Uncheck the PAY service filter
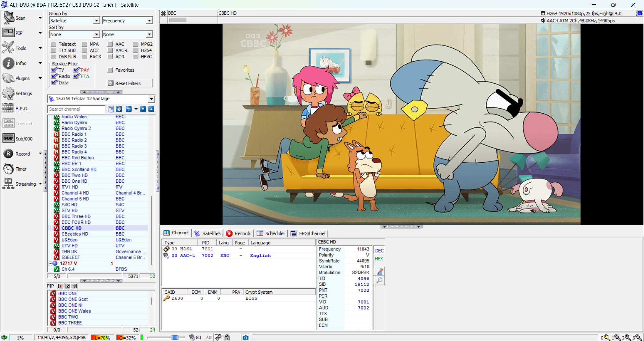 (x=76, y=70)
